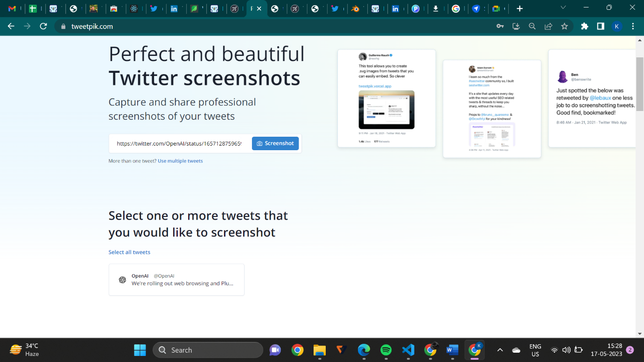Open Microsoft Edge from the taskbar

pyautogui.click(x=364, y=350)
